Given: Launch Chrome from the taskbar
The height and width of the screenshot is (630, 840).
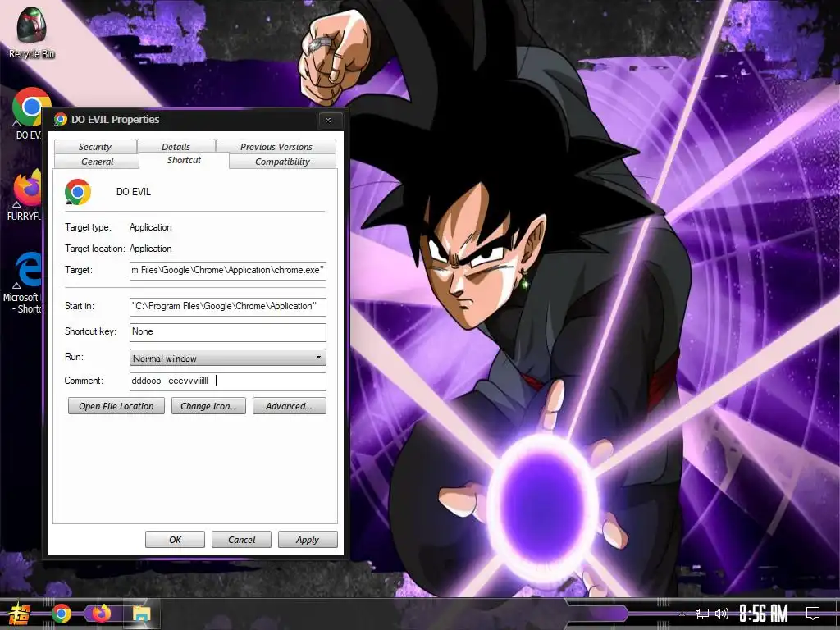Looking at the screenshot, I should pyautogui.click(x=62, y=614).
